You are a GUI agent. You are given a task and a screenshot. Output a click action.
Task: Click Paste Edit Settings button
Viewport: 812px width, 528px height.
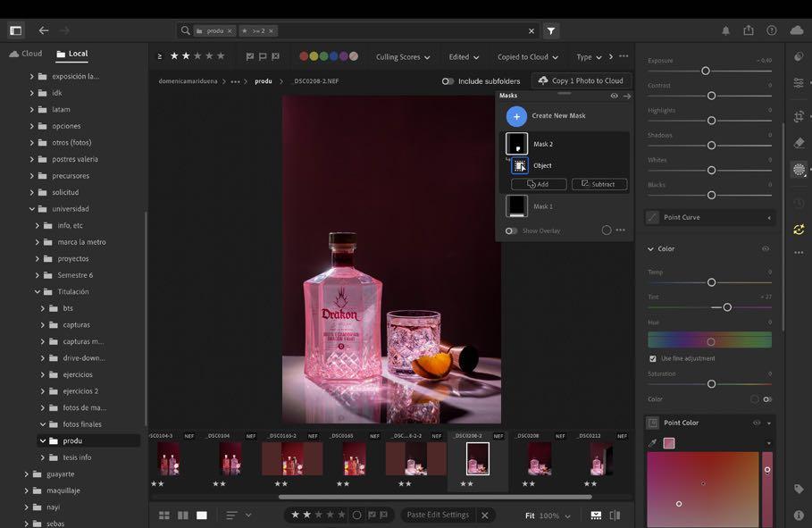coord(438,515)
